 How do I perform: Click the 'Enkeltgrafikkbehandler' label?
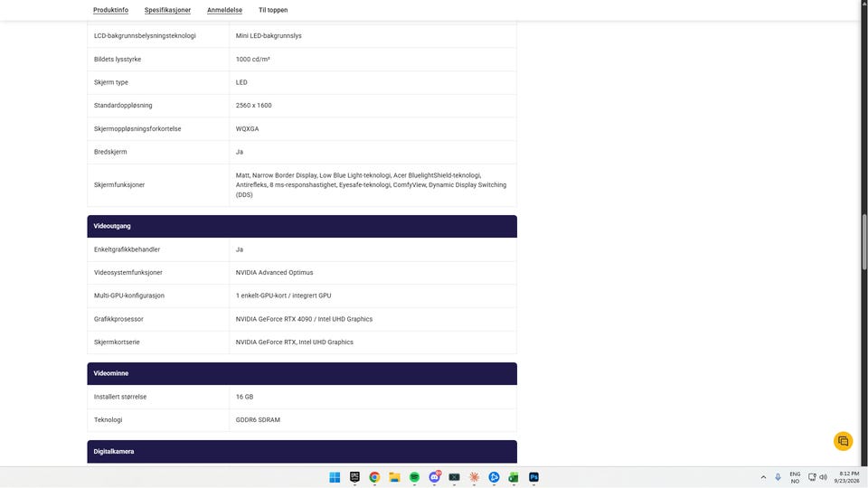tap(127, 249)
